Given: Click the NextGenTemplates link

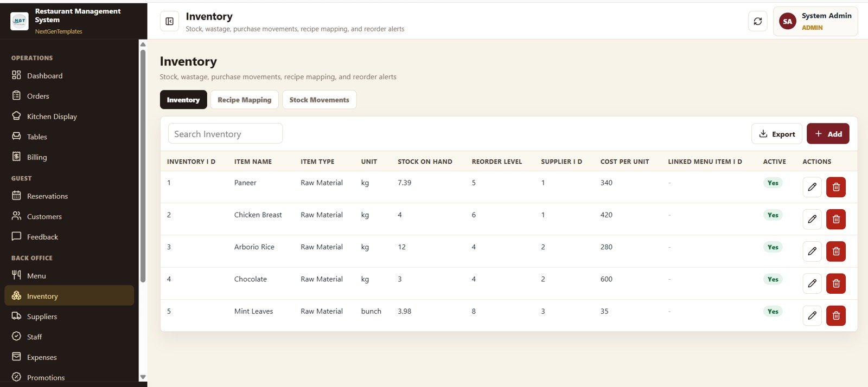Looking at the screenshot, I should tap(59, 31).
